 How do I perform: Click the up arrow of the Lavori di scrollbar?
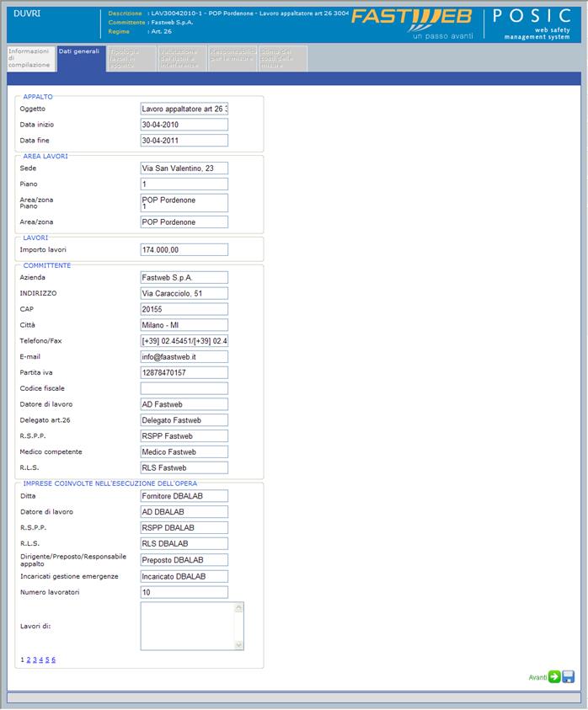click(x=239, y=608)
